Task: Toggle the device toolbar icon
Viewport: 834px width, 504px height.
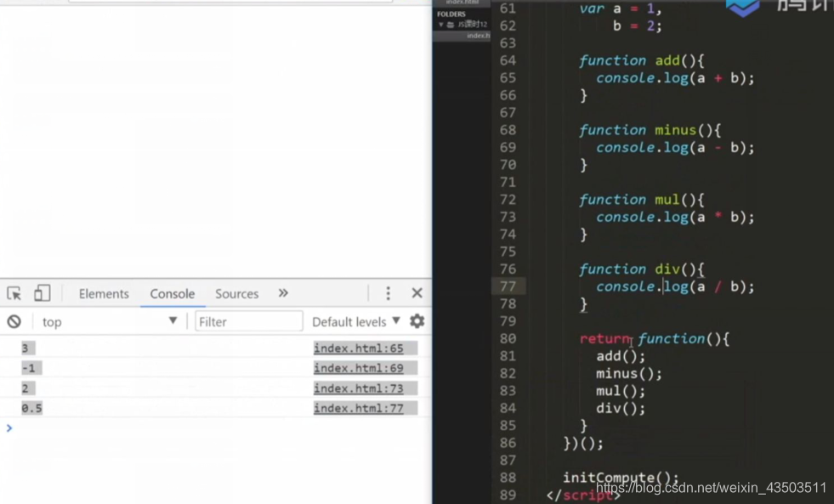Action: coord(42,293)
